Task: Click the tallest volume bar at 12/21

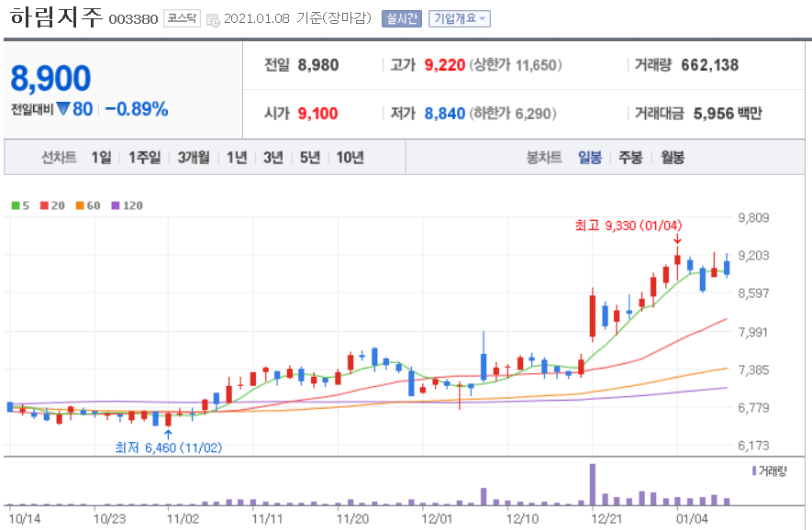Action: coord(593,484)
